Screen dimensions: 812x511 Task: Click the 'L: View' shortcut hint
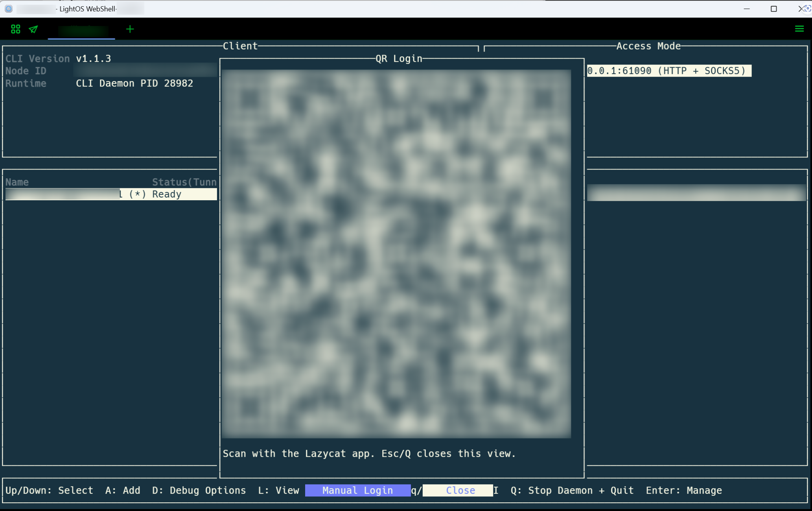click(278, 491)
